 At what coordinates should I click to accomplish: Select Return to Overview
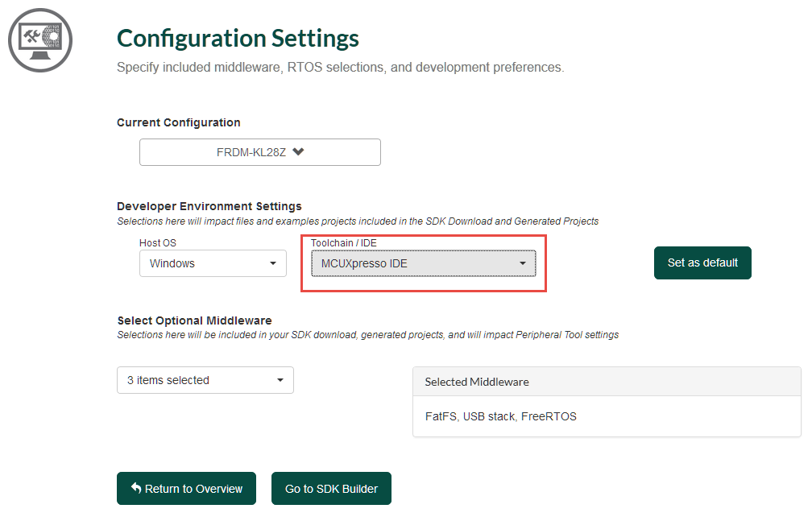(186, 488)
